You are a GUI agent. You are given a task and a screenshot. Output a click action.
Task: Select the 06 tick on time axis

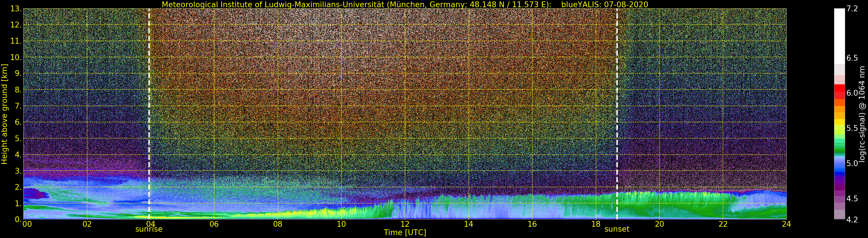(214, 224)
